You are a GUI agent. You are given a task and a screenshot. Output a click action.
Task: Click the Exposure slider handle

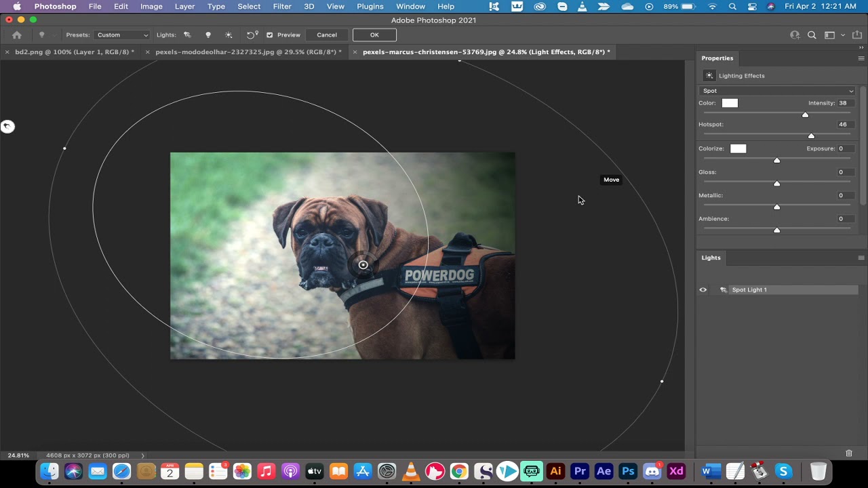[x=777, y=160]
